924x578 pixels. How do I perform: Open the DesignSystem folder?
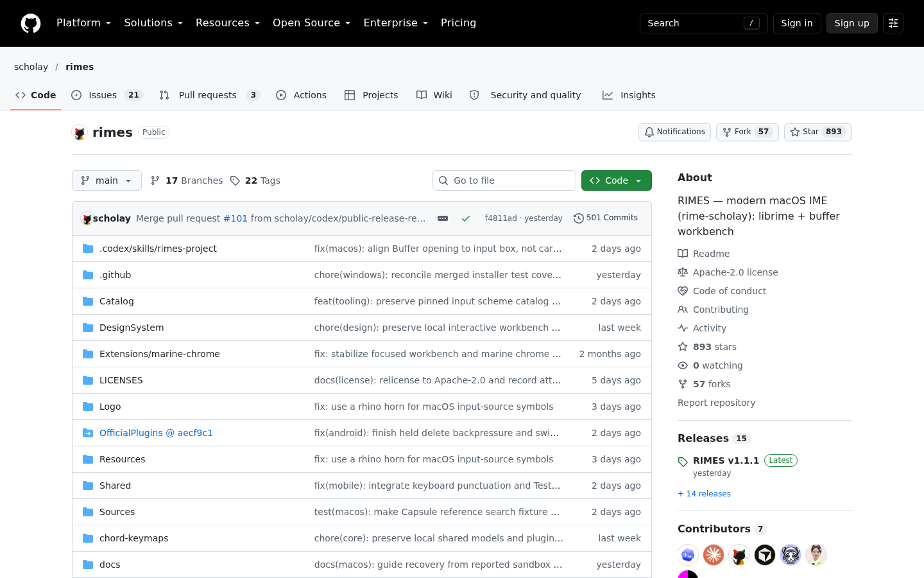132,328
